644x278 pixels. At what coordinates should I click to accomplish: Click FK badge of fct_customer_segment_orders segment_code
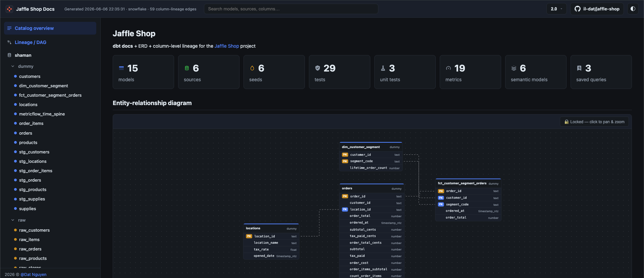(441, 204)
